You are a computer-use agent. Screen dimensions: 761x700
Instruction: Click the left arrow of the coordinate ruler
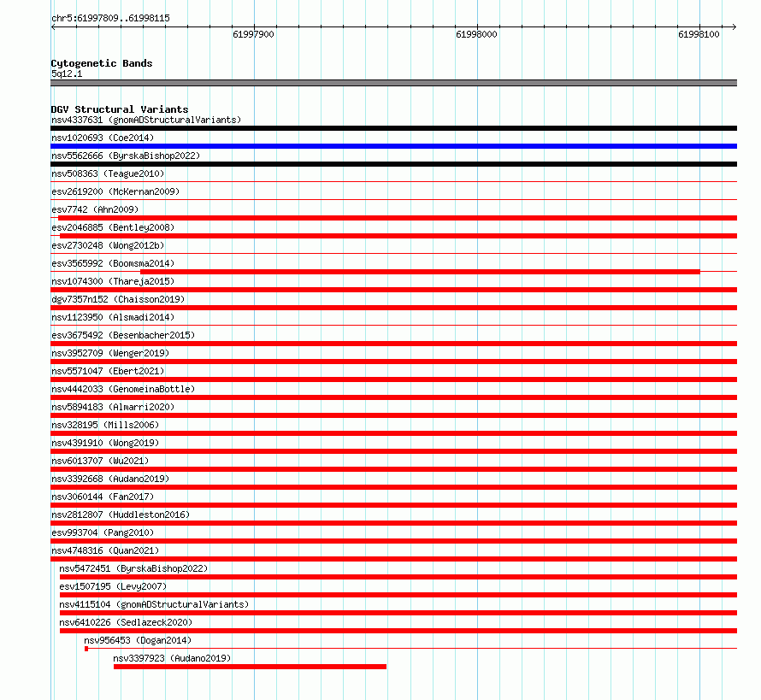pyautogui.click(x=53, y=27)
